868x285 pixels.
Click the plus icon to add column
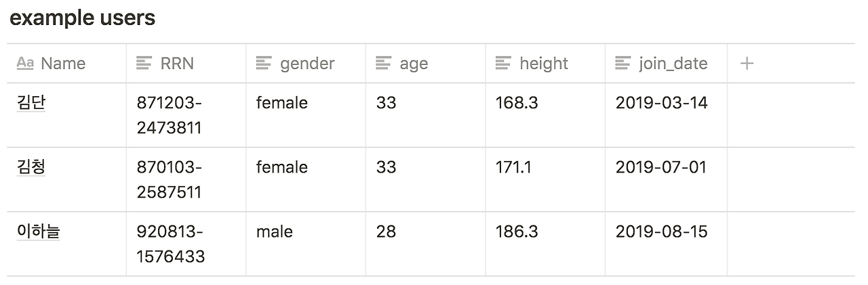(x=747, y=64)
